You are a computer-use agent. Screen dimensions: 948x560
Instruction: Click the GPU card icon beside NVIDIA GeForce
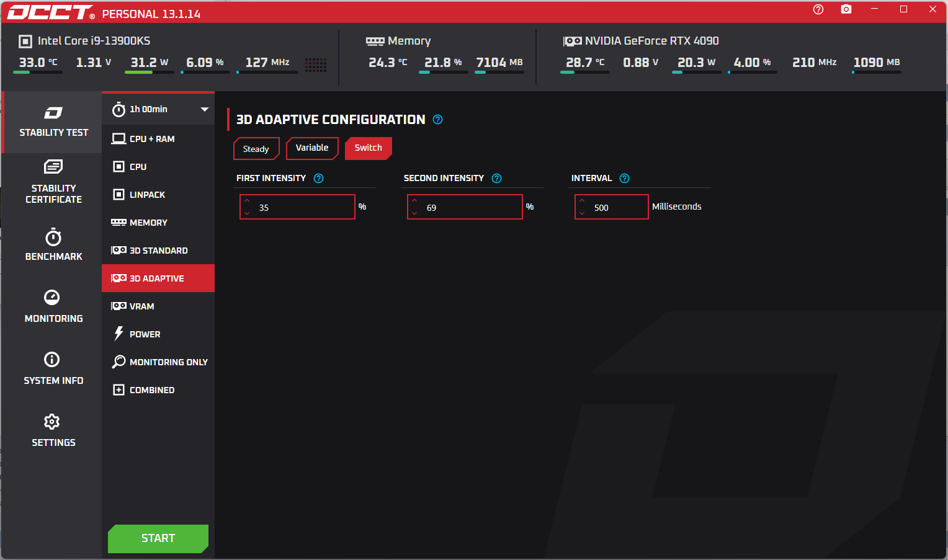click(572, 42)
